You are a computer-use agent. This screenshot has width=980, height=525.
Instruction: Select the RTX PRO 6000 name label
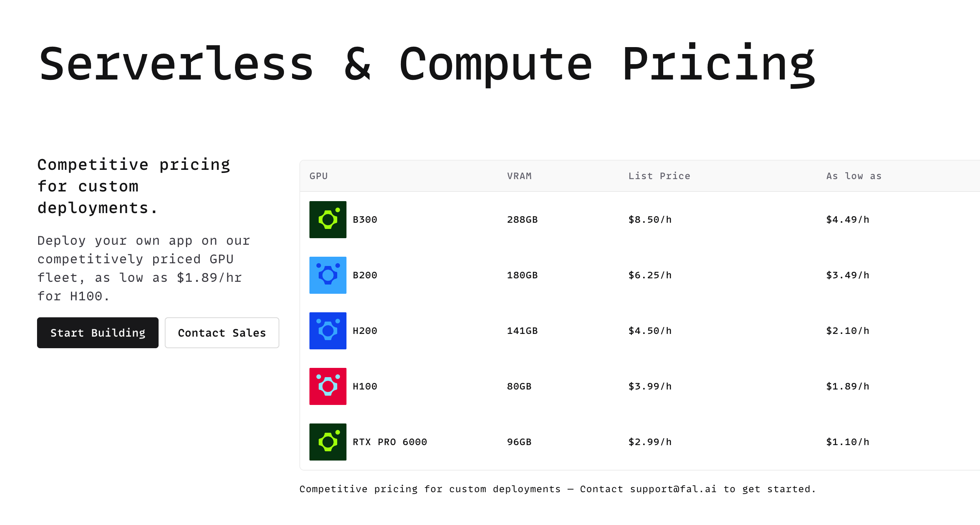[x=390, y=442]
